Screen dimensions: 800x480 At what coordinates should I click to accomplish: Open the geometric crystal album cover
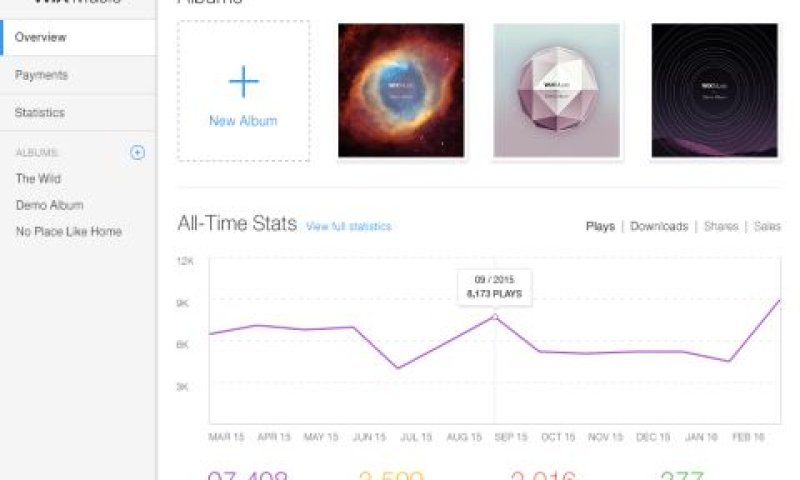(x=557, y=90)
